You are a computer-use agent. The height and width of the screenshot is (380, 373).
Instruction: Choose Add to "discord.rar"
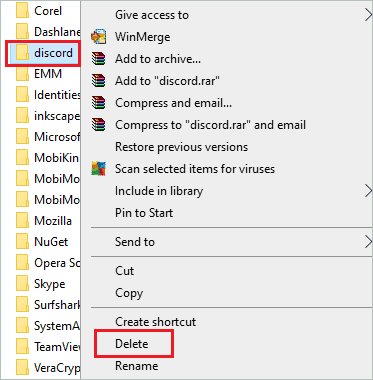coord(167,81)
